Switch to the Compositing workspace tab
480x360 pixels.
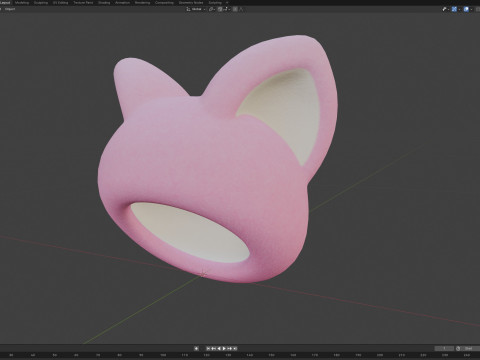click(164, 2)
